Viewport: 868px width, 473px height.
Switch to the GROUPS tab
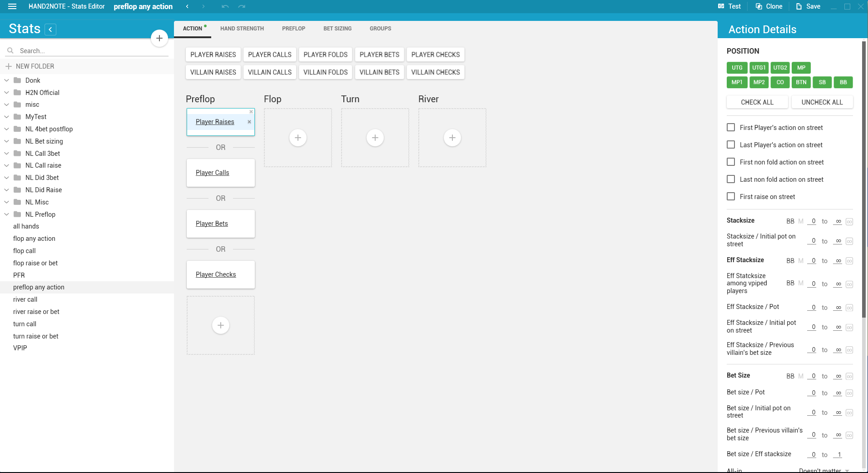[380, 29]
